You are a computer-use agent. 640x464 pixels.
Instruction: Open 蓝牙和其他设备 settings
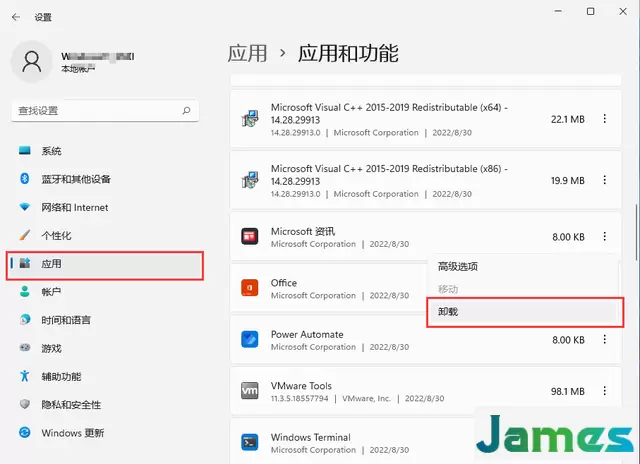104,179
